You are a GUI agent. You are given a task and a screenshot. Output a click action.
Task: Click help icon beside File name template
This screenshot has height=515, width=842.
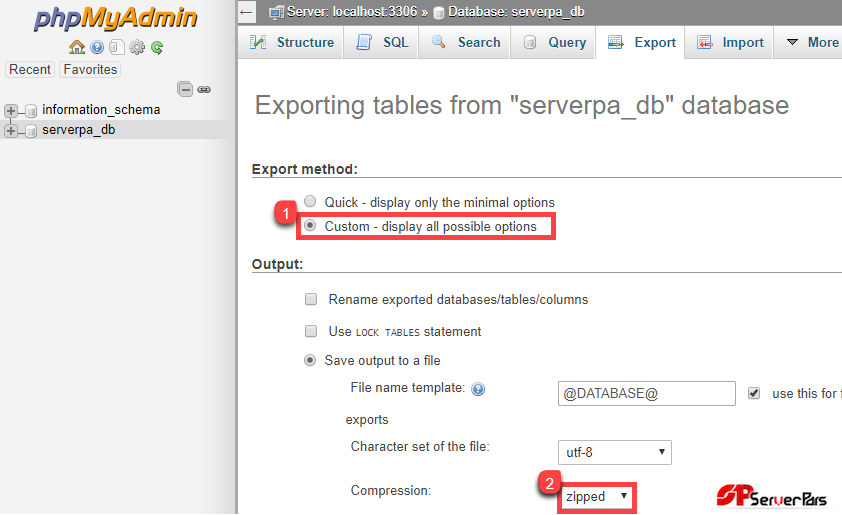[478, 389]
